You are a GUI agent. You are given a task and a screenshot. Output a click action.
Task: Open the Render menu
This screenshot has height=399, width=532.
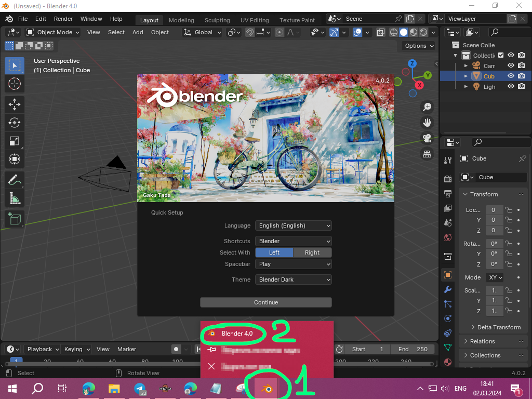tap(63, 19)
